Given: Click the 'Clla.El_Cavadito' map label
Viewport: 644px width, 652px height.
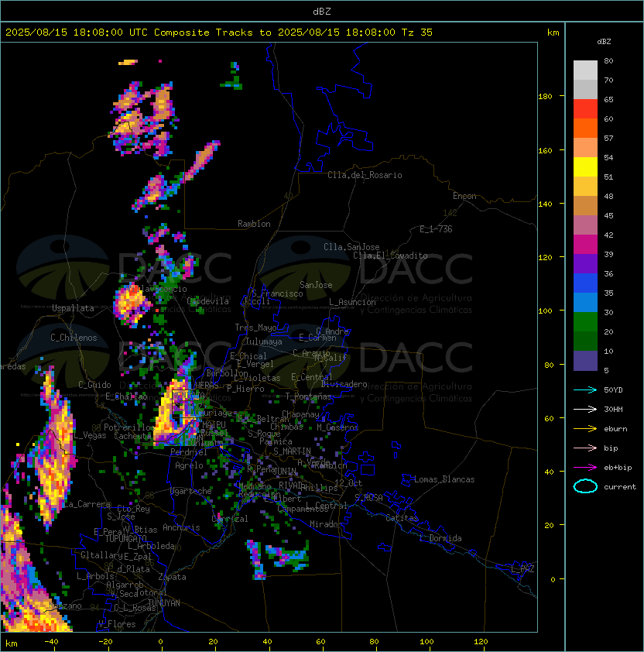Looking at the screenshot, I should point(390,256).
